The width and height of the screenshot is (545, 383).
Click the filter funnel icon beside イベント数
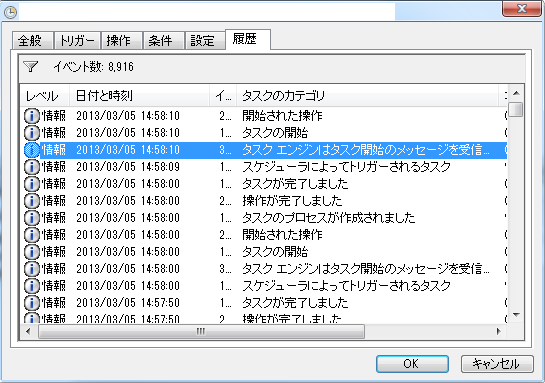pyautogui.click(x=30, y=66)
